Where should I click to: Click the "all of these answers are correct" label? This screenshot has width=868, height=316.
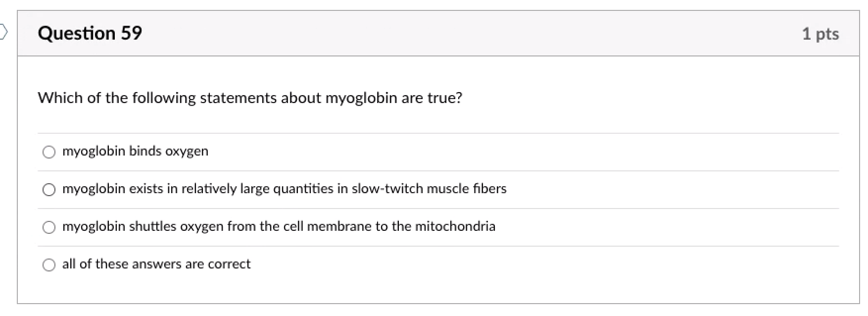click(x=156, y=264)
